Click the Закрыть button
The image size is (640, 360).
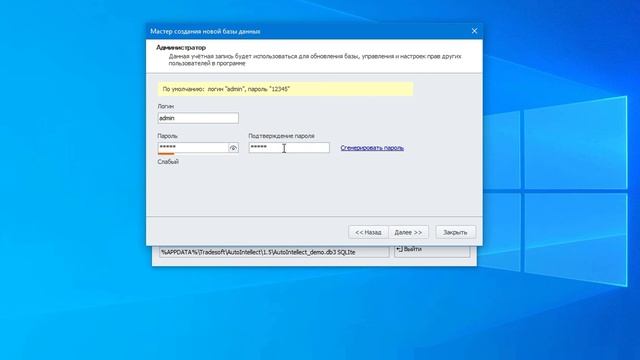[x=455, y=232]
